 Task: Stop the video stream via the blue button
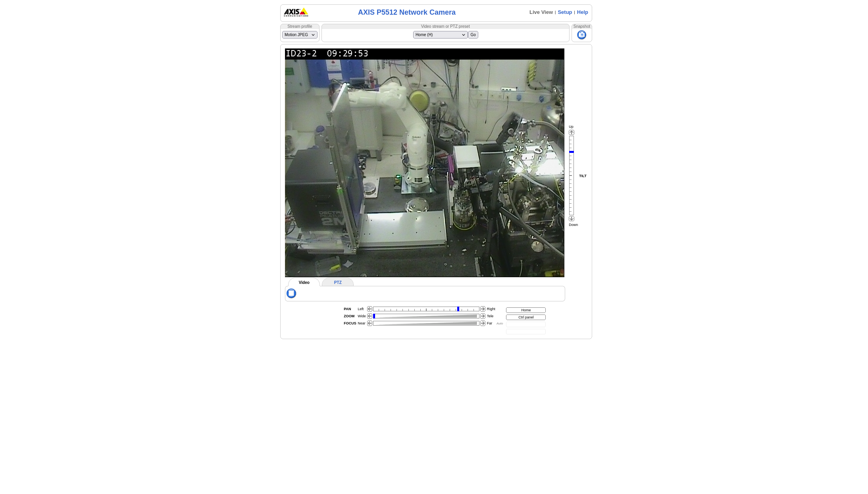tap(291, 293)
